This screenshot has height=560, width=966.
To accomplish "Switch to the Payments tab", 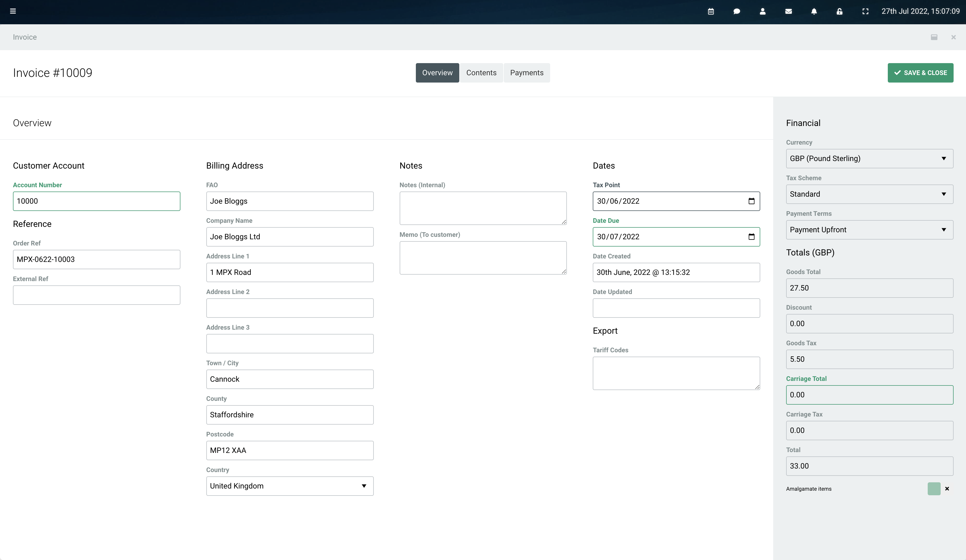I will coord(527,73).
